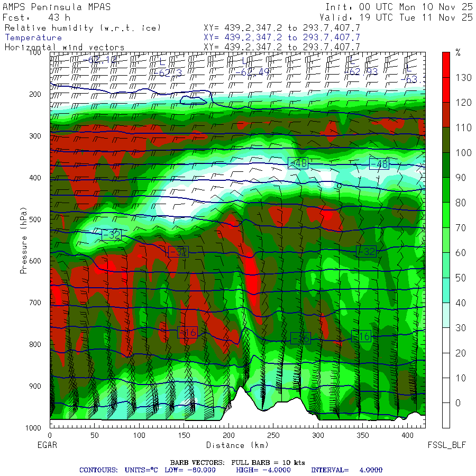This screenshot has height=476, width=476.
Task: Click the colorbar value label 100
Action: pyautogui.click(x=463, y=152)
